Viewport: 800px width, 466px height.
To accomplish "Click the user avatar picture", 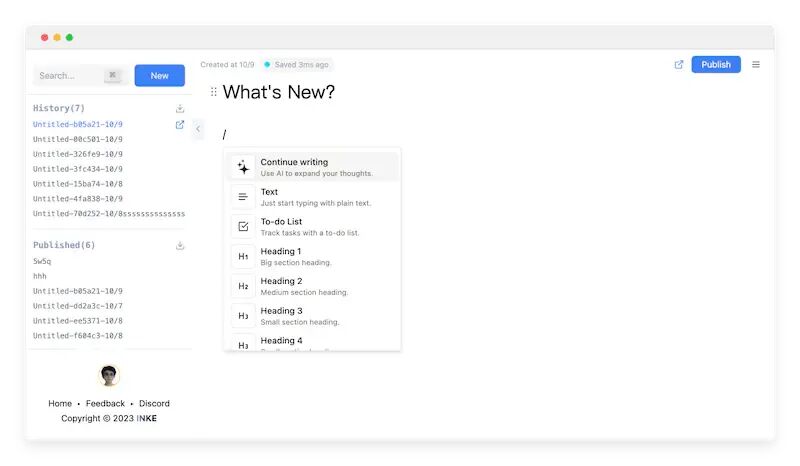I will tap(109, 376).
